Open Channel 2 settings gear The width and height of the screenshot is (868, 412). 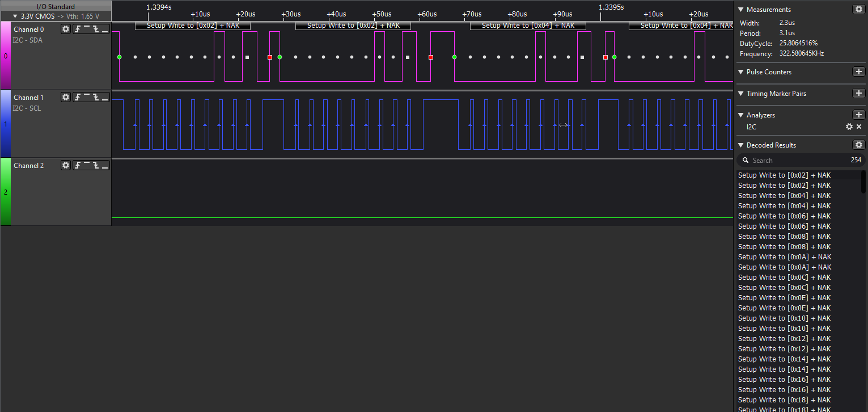66,165
